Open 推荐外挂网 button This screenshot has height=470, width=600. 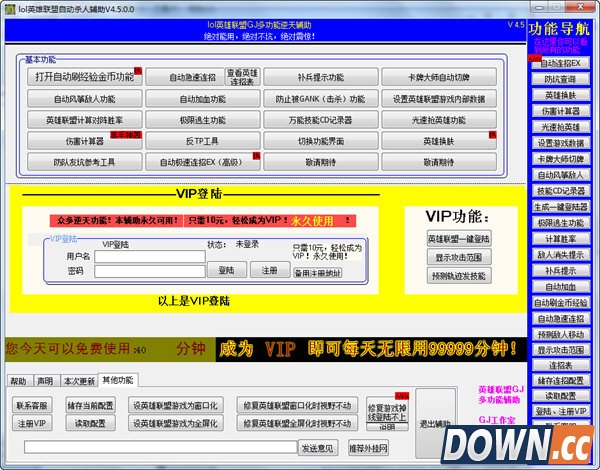(368, 448)
